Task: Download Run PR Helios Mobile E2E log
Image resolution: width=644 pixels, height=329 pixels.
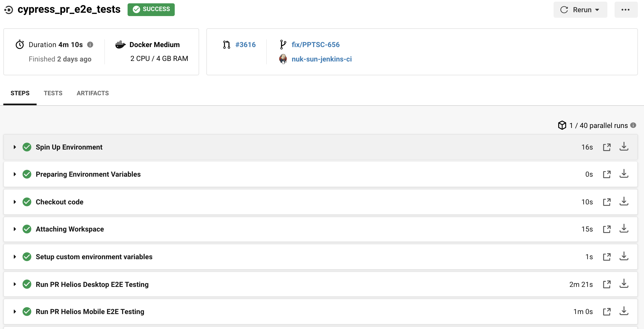Action: (624, 311)
